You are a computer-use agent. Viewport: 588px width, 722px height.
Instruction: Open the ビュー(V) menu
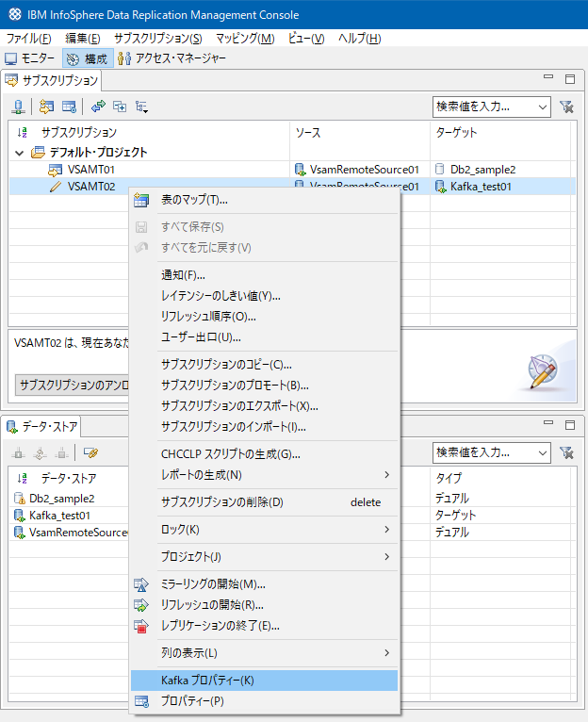306,39
